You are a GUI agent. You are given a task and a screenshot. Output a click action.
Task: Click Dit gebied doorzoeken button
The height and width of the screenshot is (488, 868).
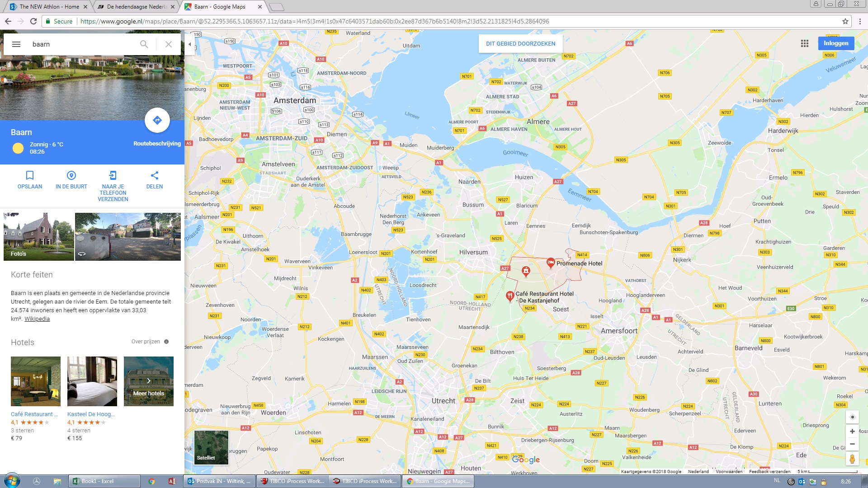[x=521, y=44]
